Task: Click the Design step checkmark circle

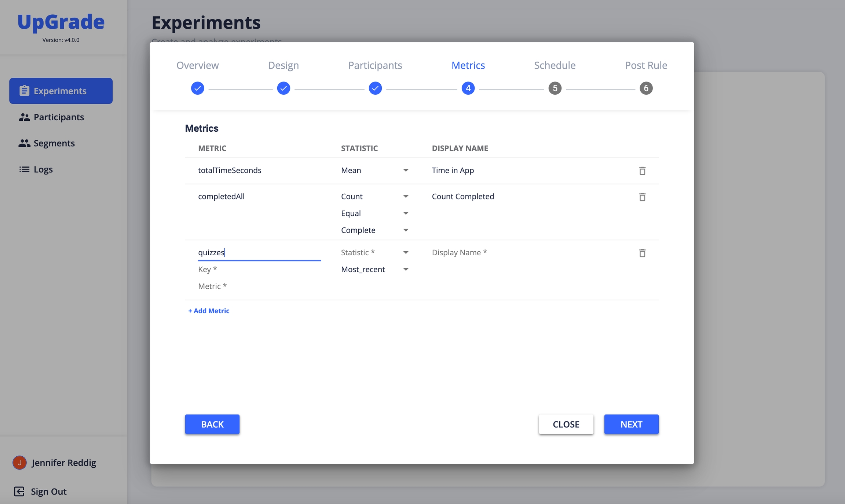Action: tap(284, 88)
